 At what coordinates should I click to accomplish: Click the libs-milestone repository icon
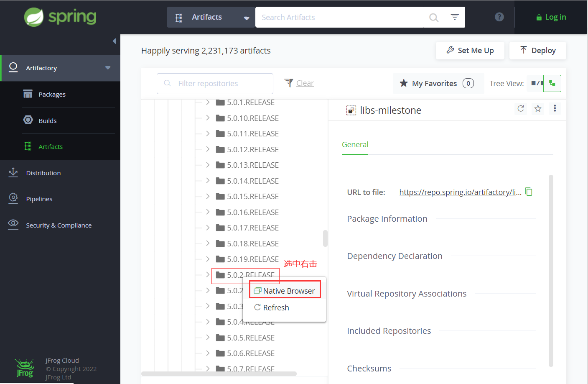click(351, 110)
